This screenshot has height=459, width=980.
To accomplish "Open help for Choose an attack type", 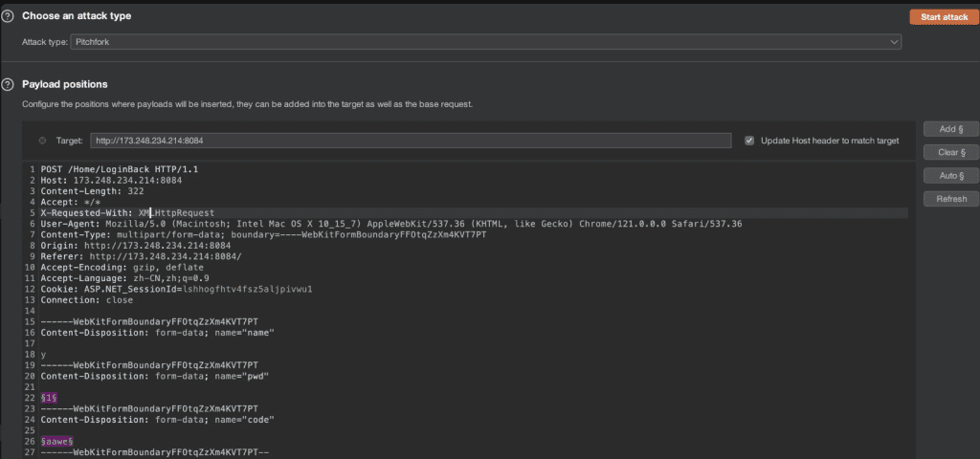I will click(8, 16).
